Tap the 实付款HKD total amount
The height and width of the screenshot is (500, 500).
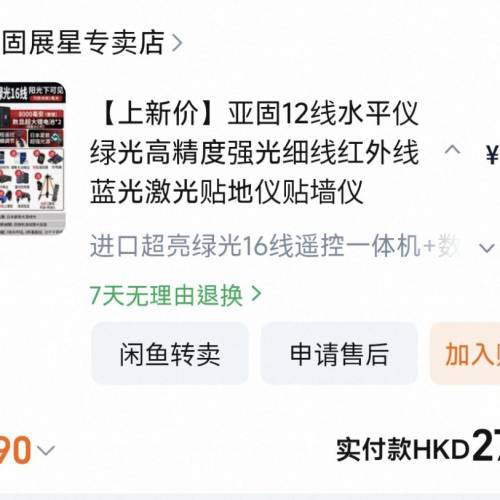418,449
